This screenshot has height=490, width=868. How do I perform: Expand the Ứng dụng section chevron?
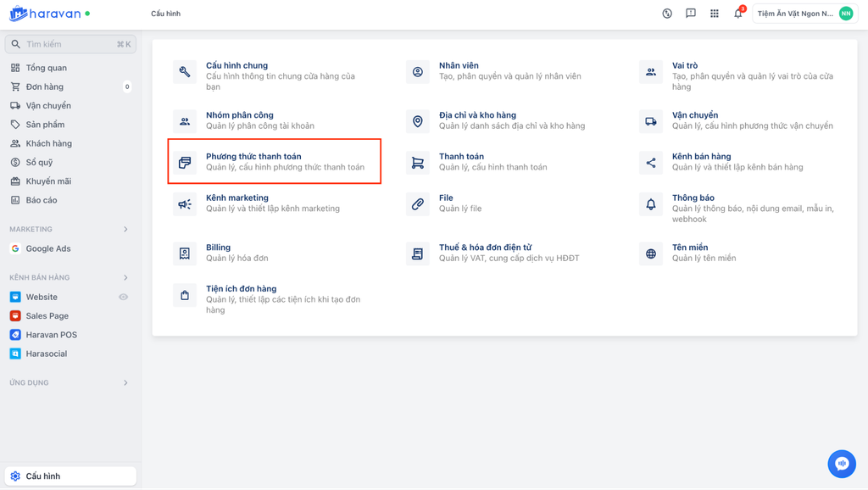pyautogui.click(x=125, y=383)
